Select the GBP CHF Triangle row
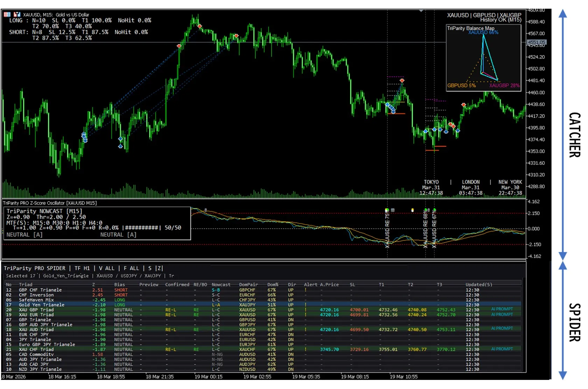Viewport: 588px width, 389px height. coord(262,290)
